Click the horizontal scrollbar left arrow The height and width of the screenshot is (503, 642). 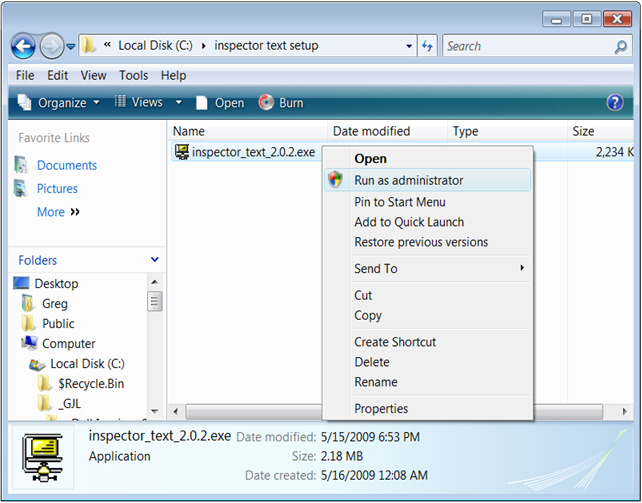176,411
